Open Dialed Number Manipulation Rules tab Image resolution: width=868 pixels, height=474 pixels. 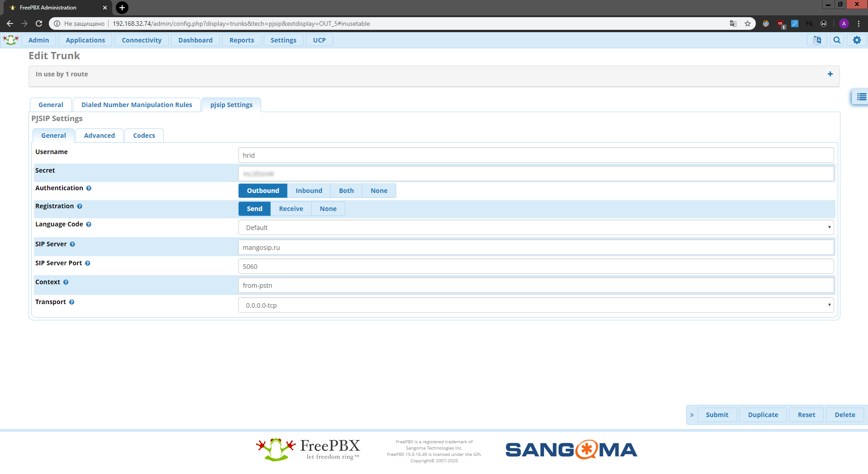tap(137, 105)
